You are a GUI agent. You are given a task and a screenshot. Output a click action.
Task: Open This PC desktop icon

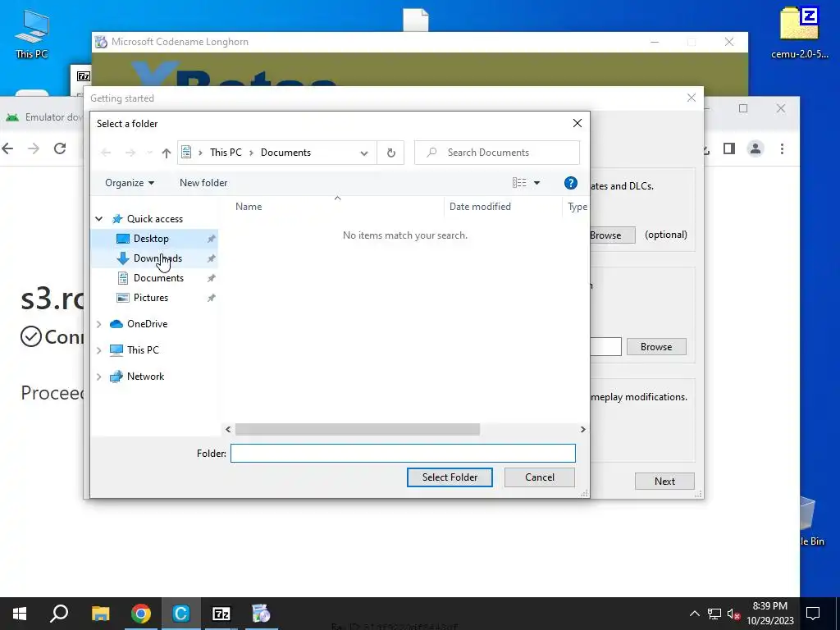pyautogui.click(x=32, y=33)
